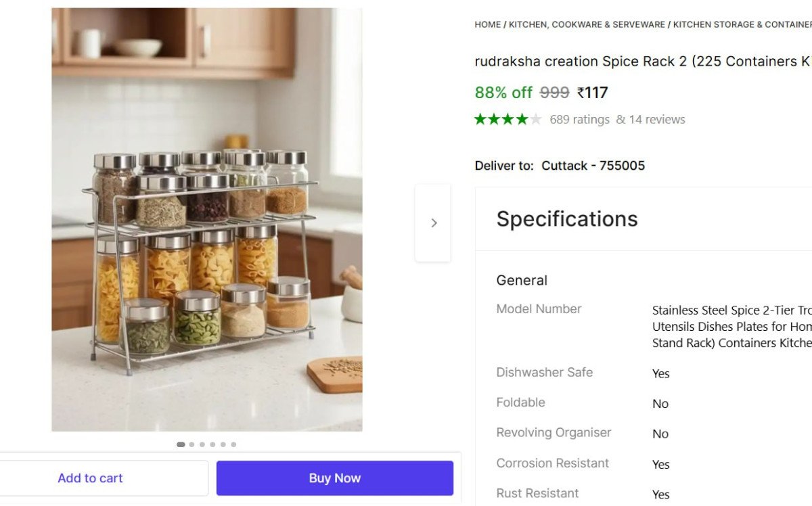Viewport: 812px width, 506px height.
Task: Click the Specifications section header
Action: pos(567,219)
